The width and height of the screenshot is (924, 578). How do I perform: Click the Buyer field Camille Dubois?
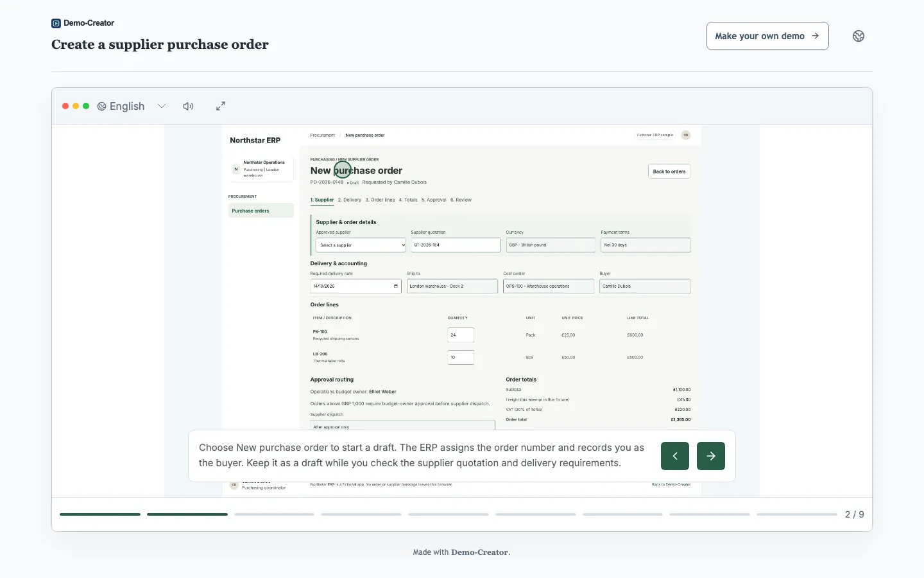pos(645,286)
